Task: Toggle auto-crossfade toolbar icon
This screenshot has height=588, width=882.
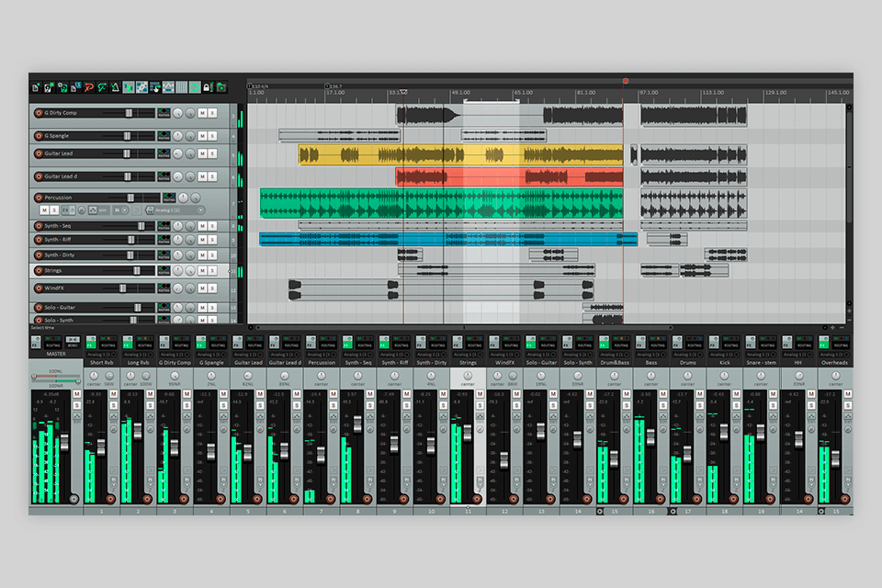Action: (129, 87)
